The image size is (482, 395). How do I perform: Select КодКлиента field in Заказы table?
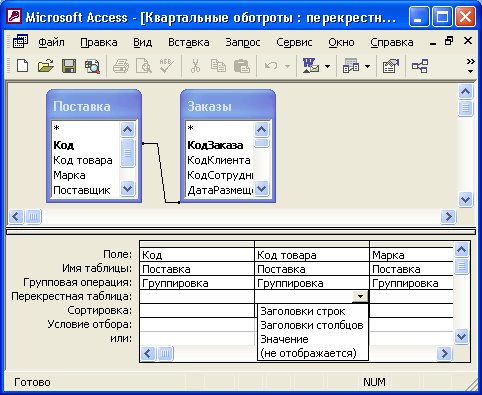219,160
